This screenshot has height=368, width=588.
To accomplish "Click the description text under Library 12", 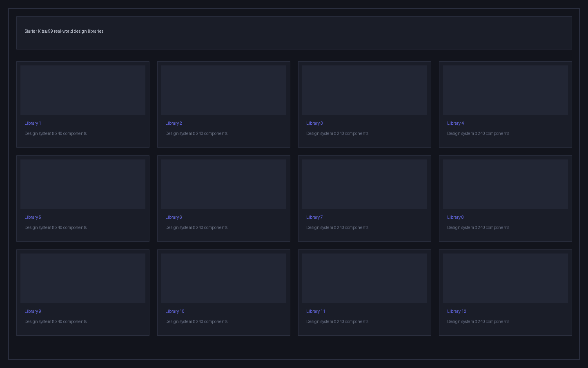I will (478, 321).
